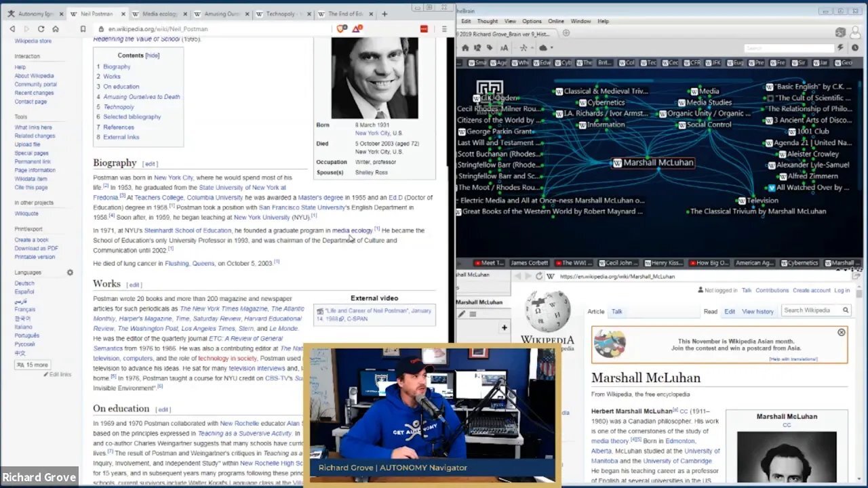Bookmark the Neil Postman page
Viewport: 868px width, 488px height.
(x=83, y=29)
